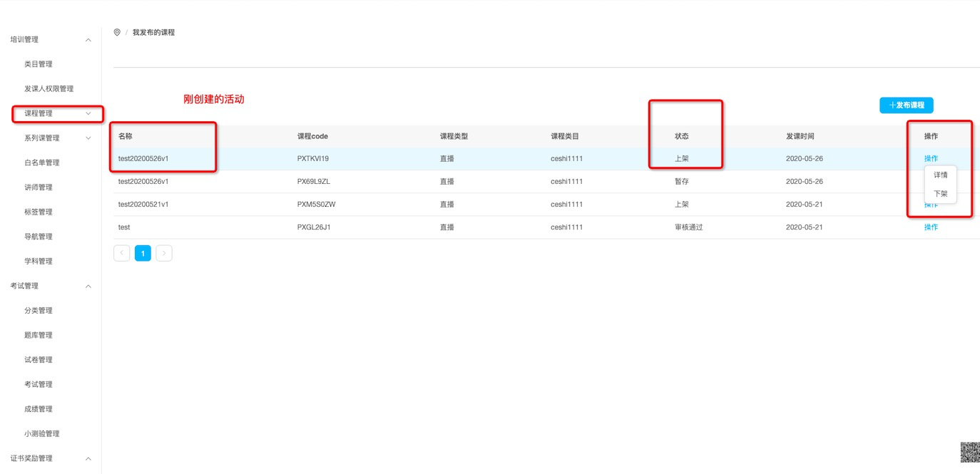The width and height of the screenshot is (980, 474).
Task: Click the course code PXTKVI19
Action: [313, 158]
